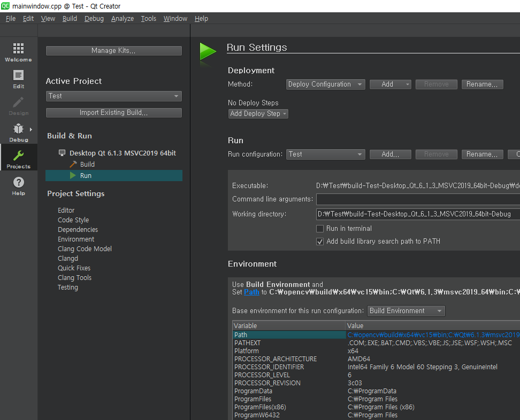Open Clang Code Model settings

[x=85, y=249]
